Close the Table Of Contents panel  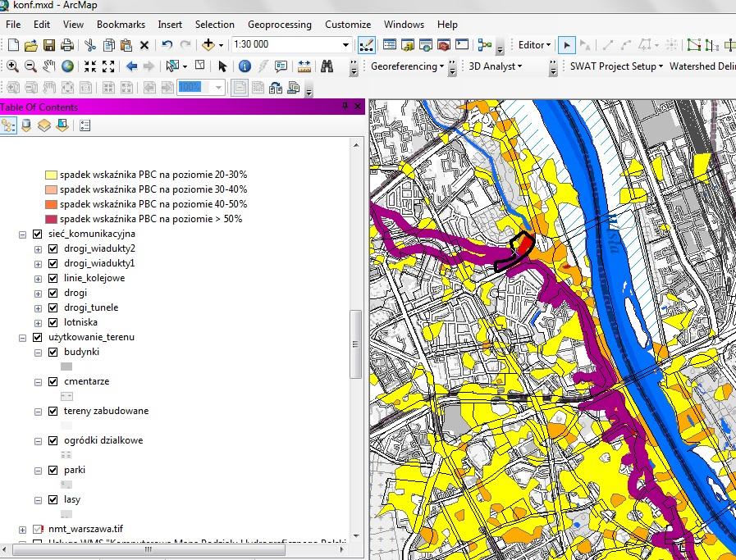coord(358,107)
